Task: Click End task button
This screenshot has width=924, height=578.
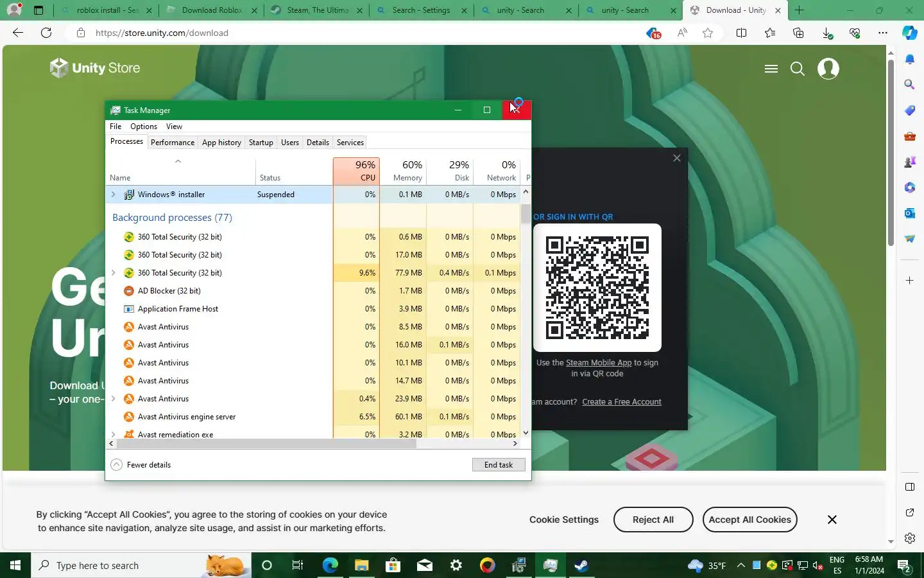Action: [499, 465]
